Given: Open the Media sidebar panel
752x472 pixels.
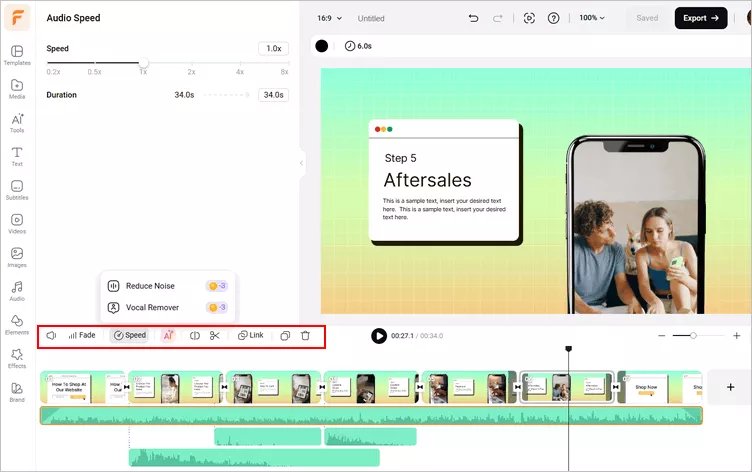Looking at the screenshot, I should pos(17,89).
